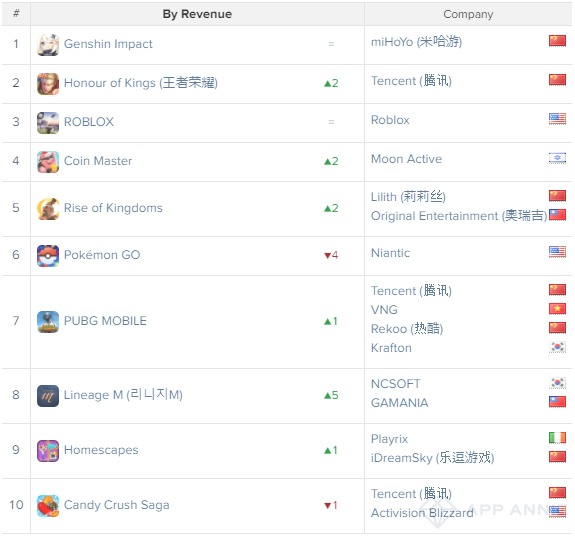
Task: Open the Activision Blizzard company link
Action: click(422, 512)
